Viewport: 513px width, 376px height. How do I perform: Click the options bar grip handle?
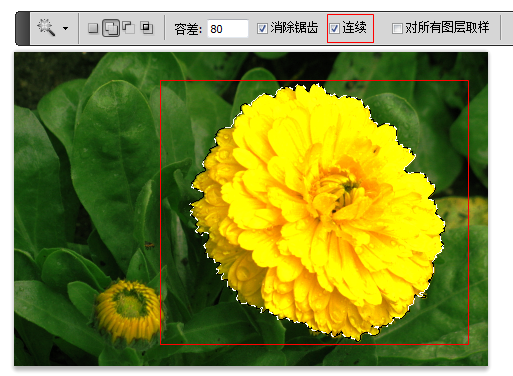tap(23, 28)
